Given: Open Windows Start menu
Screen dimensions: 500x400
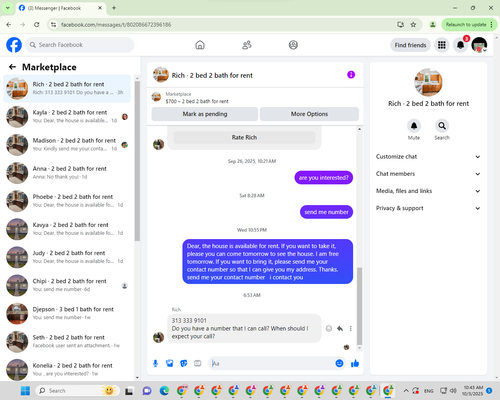Looking at the screenshot, I should tap(25, 391).
